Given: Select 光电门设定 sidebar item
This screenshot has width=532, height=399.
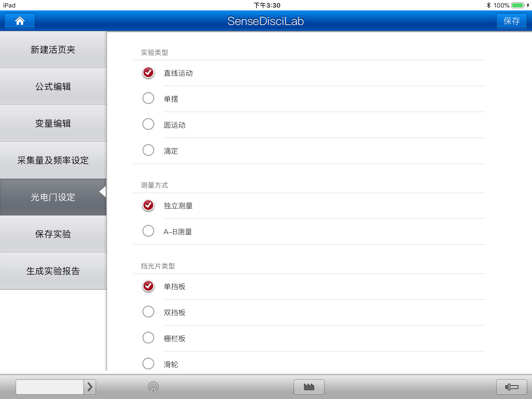Looking at the screenshot, I should point(53,197).
